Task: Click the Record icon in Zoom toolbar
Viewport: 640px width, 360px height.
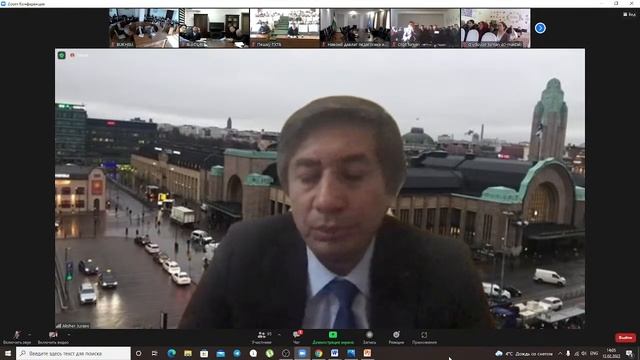Action: pos(369,335)
